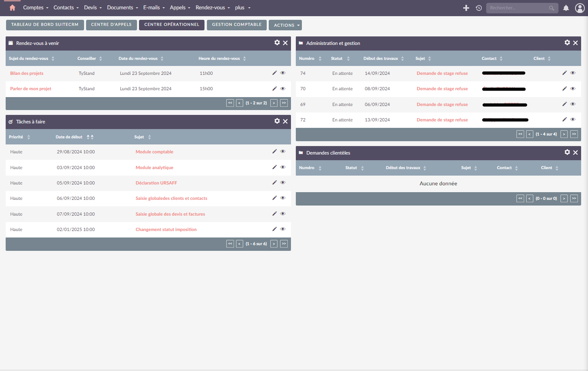Remove the Tâches à faire dashlet
The image size is (588, 371).
(285, 121)
